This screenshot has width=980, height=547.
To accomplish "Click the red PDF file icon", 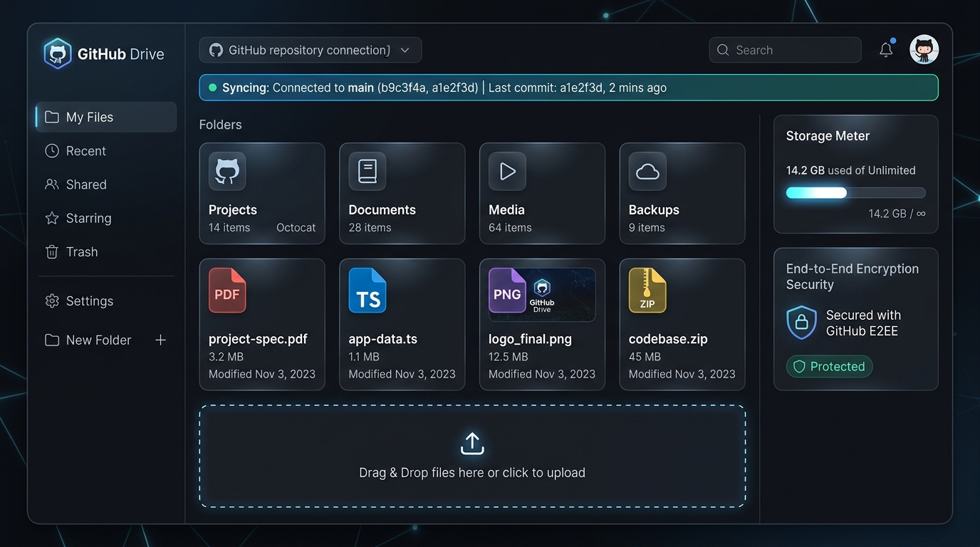I will tap(227, 291).
